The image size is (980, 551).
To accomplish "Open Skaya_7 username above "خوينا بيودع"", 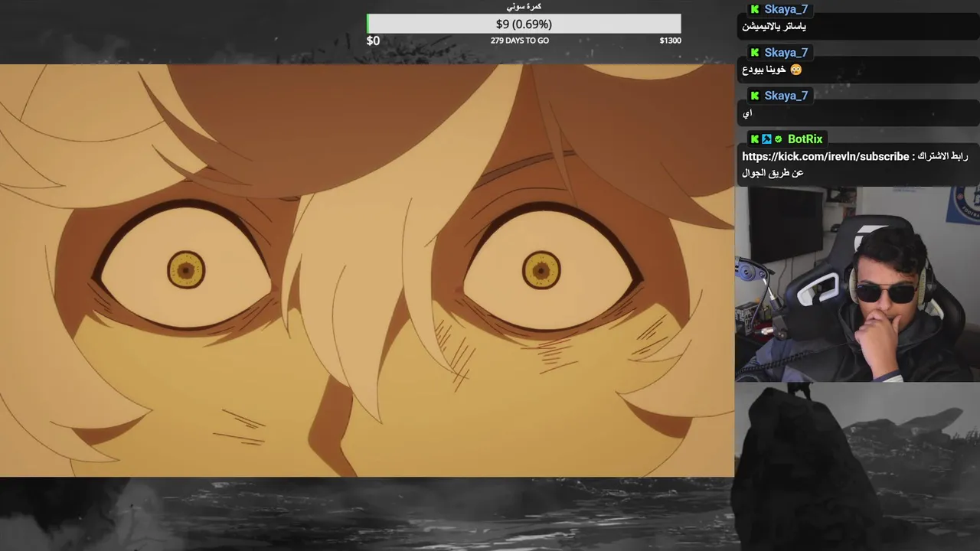I will (x=786, y=53).
